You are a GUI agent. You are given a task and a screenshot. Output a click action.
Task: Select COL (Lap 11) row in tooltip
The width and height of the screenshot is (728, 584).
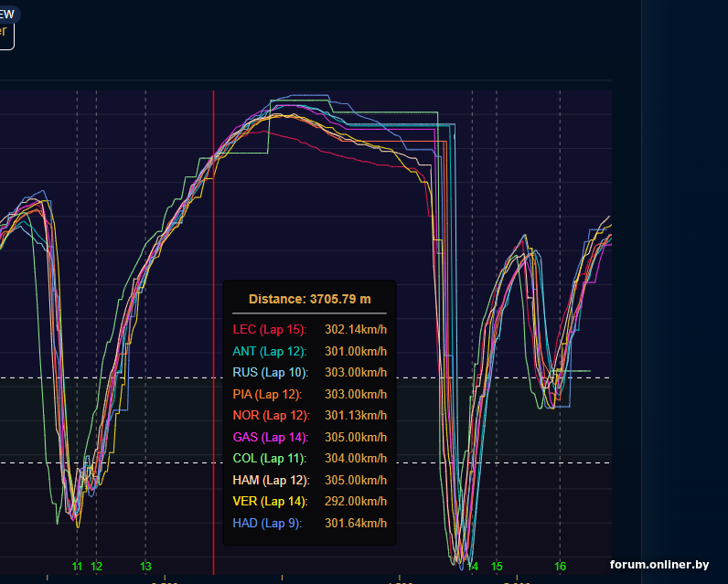[309, 458]
